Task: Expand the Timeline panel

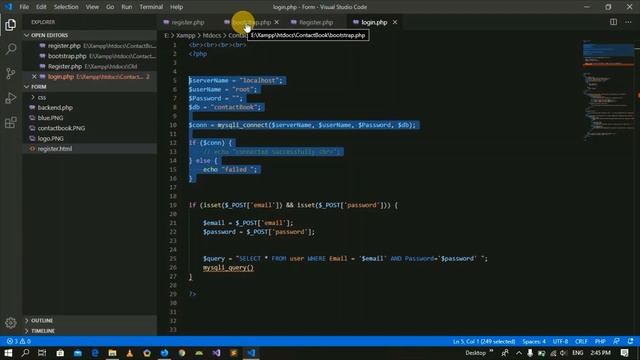Action: [x=89, y=331]
